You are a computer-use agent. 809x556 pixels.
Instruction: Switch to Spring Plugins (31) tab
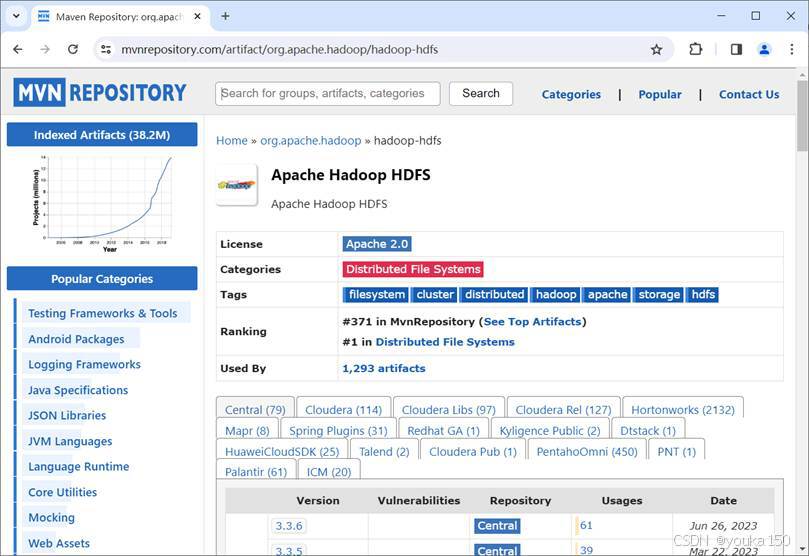[338, 430]
